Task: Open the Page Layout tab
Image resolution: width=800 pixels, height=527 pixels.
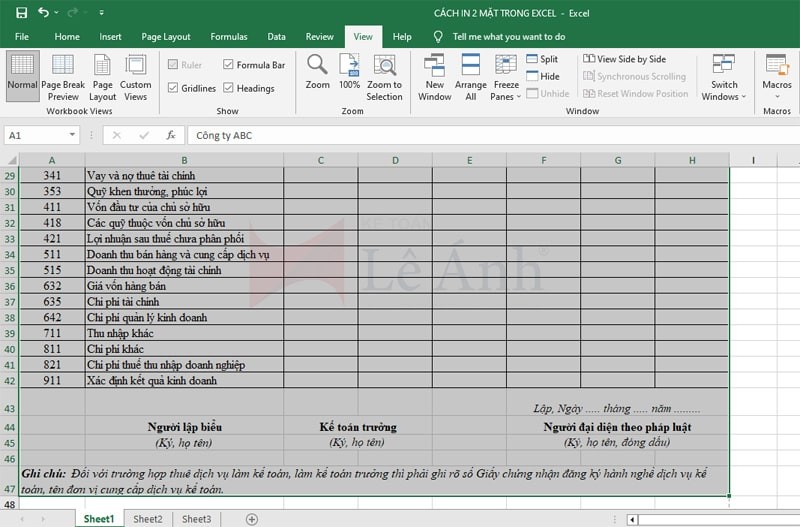Action: (x=166, y=37)
